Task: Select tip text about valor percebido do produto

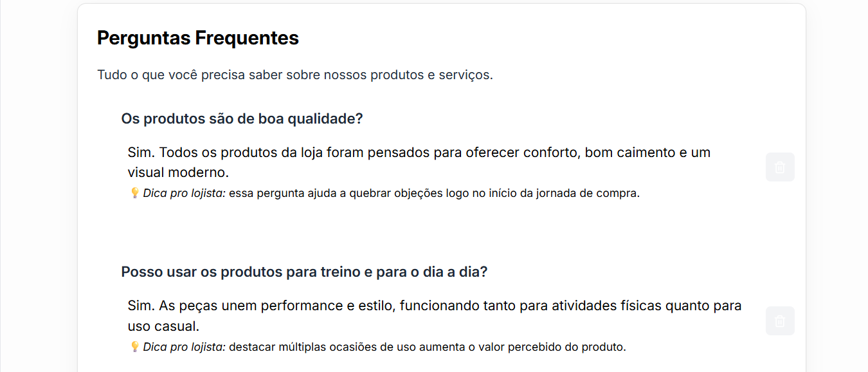Action: (x=427, y=347)
